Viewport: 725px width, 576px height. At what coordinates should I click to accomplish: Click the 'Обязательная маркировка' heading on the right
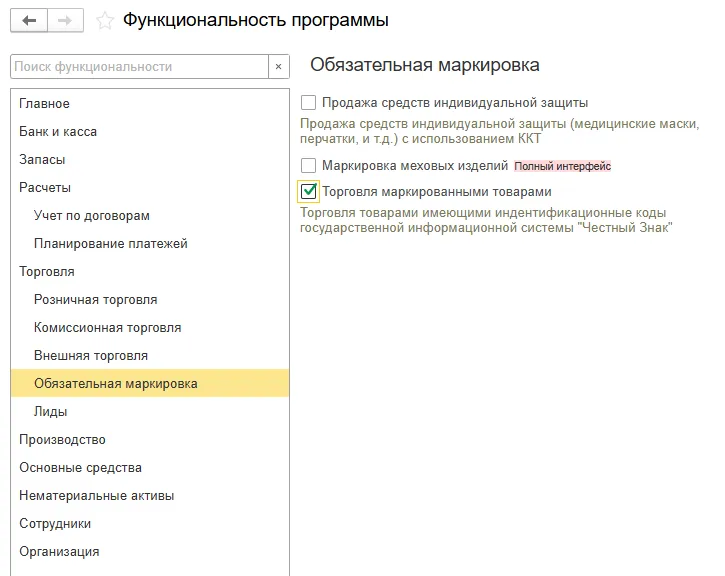424,65
